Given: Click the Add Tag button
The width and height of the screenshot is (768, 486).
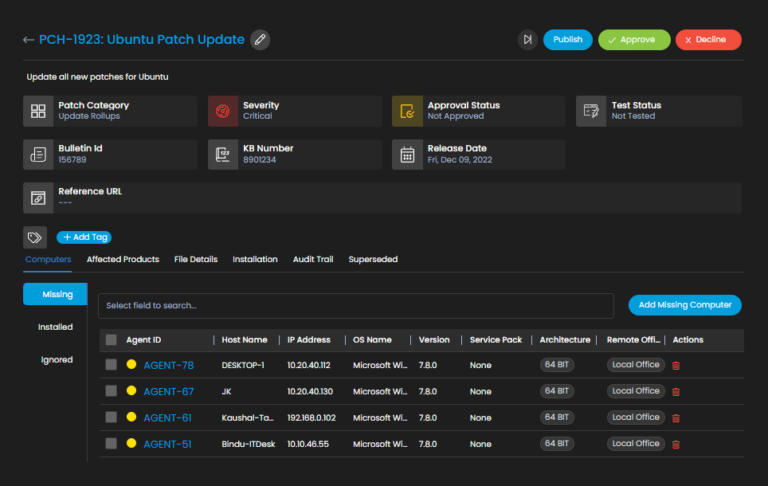Looking at the screenshot, I should tap(84, 237).
